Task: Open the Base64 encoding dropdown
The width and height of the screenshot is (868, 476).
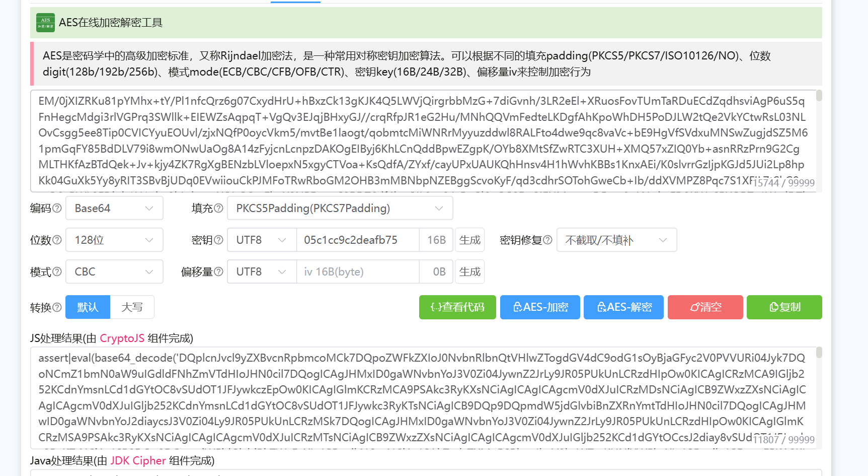Action: (114, 208)
